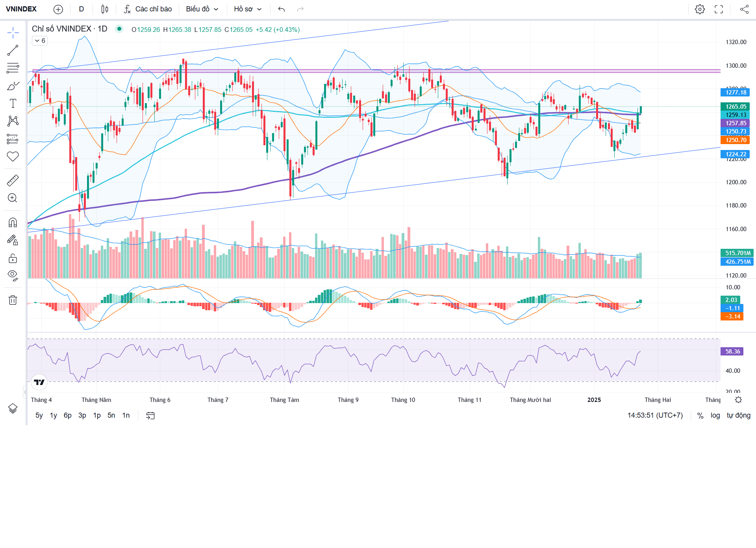Open the ruler measure tool
This screenshot has height=548, width=756.
13,181
